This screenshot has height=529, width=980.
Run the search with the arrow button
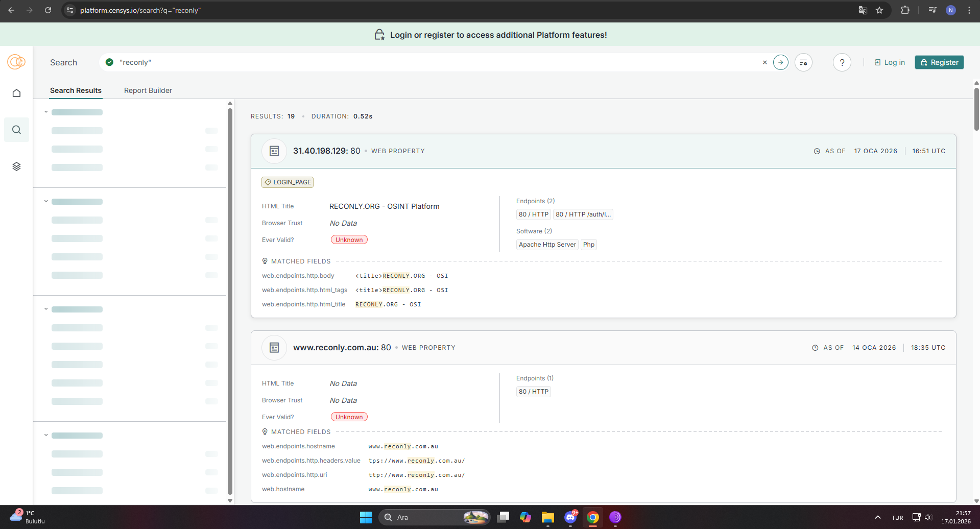point(781,62)
